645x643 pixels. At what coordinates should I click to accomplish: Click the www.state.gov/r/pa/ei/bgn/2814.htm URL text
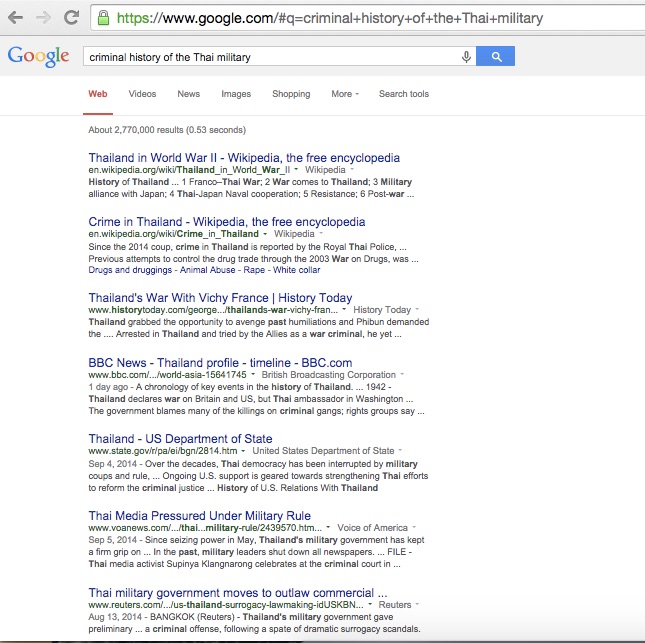(163, 451)
